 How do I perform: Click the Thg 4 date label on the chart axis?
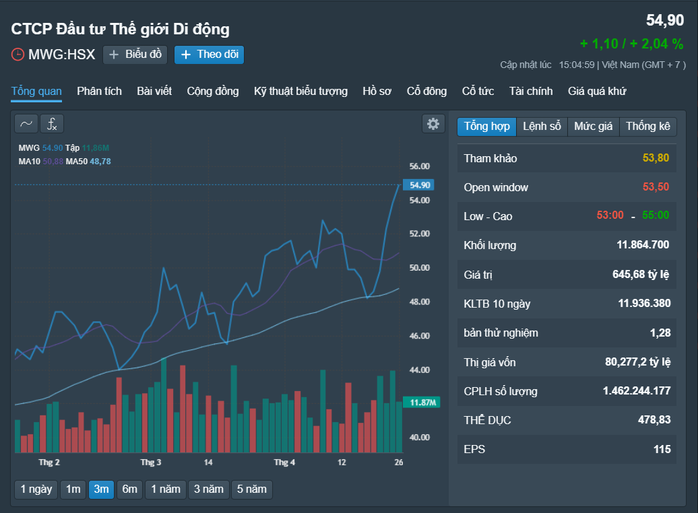[x=284, y=462]
